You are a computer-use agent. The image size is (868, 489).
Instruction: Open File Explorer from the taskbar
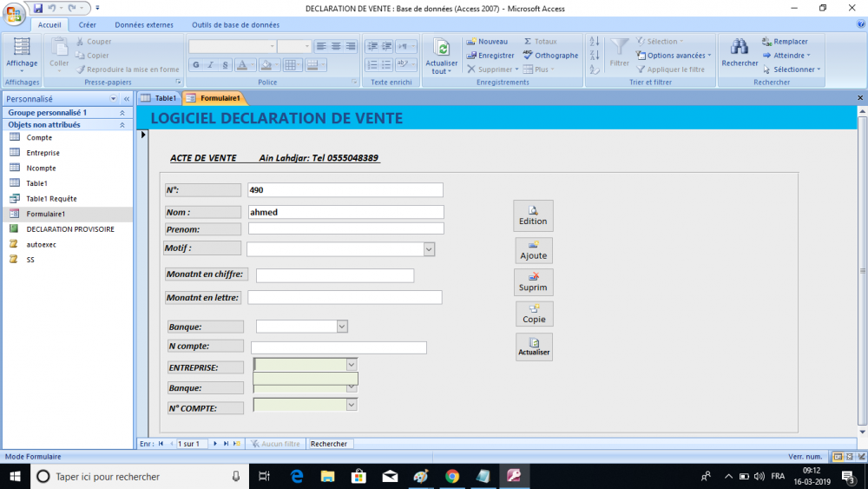pyautogui.click(x=328, y=476)
